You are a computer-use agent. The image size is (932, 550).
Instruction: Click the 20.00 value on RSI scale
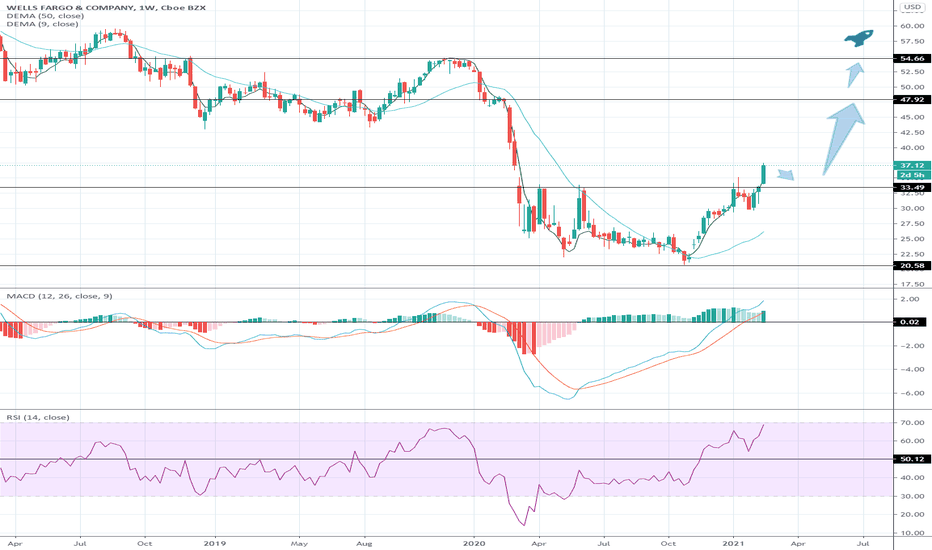[x=912, y=515]
